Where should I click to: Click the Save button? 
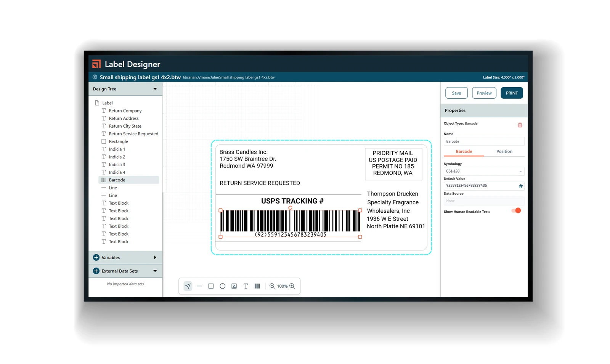pyautogui.click(x=456, y=93)
